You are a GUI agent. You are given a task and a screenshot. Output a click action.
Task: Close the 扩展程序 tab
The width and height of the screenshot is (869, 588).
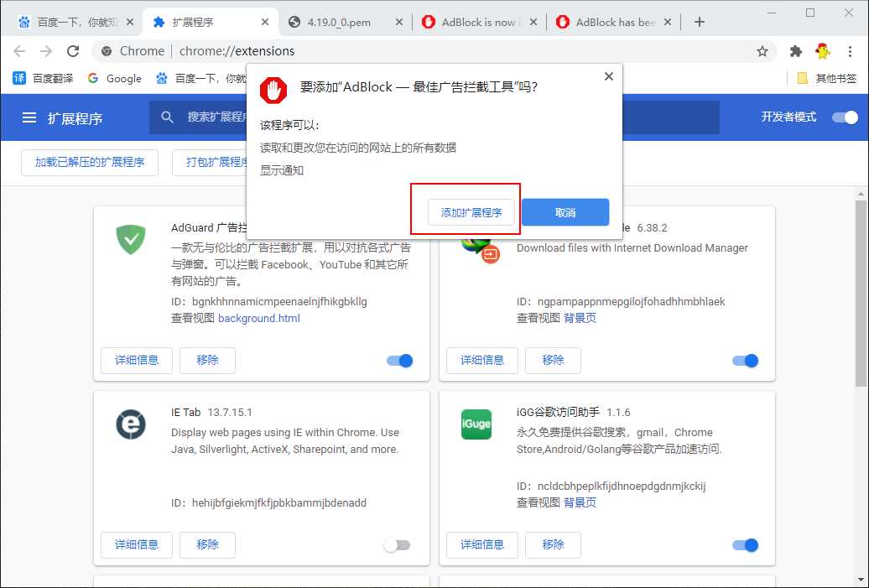click(265, 22)
